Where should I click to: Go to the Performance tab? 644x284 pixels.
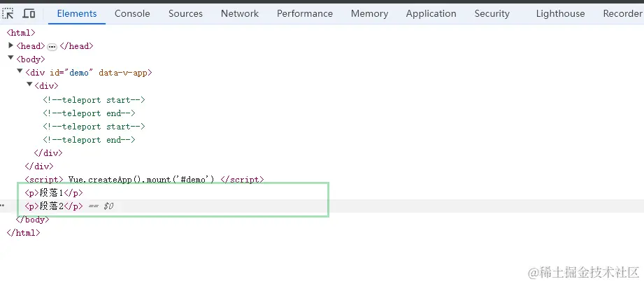(304, 13)
